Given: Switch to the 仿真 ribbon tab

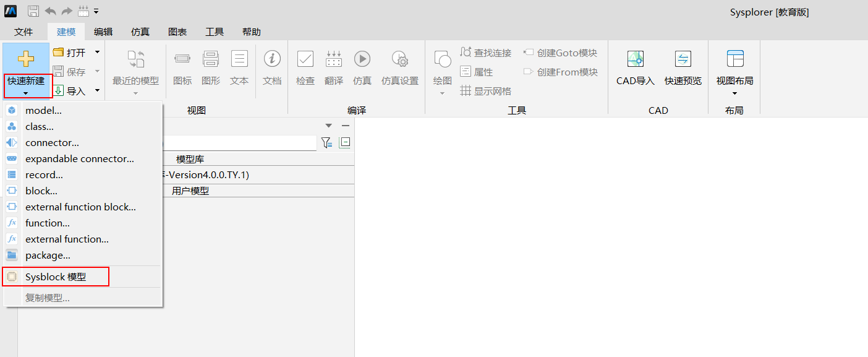Looking at the screenshot, I should pyautogui.click(x=140, y=32).
